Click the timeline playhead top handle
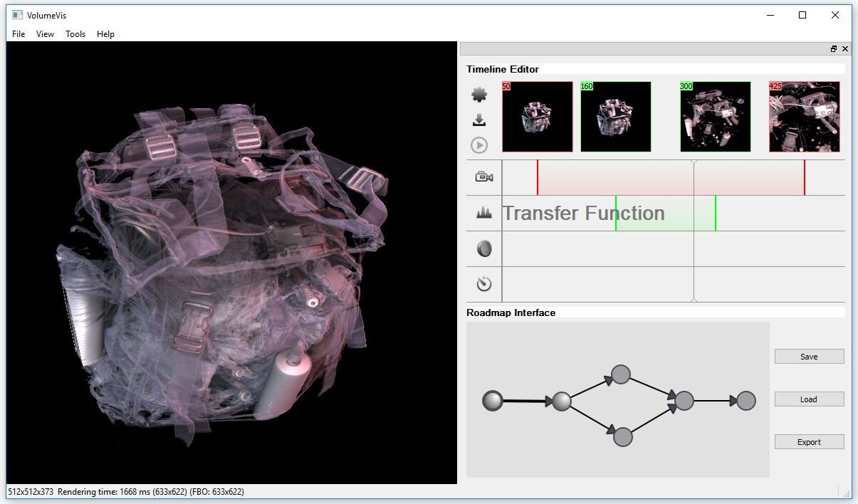 tap(694, 162)
